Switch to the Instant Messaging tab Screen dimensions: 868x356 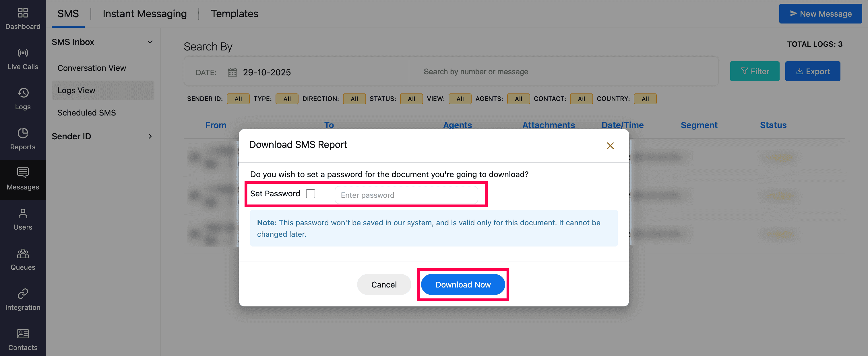click(145, 14)
